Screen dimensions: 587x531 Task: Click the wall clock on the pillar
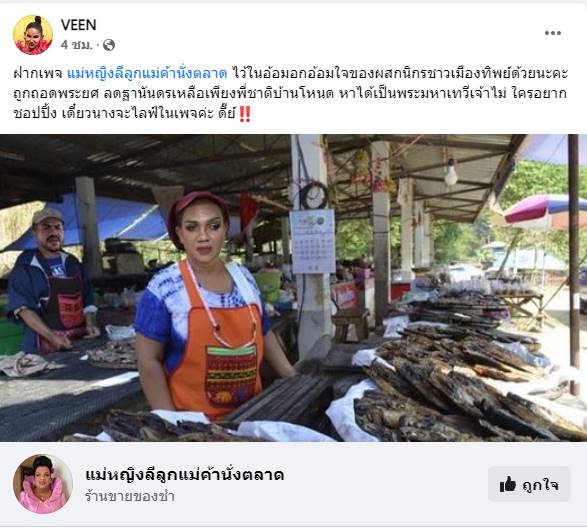(314, 195)
